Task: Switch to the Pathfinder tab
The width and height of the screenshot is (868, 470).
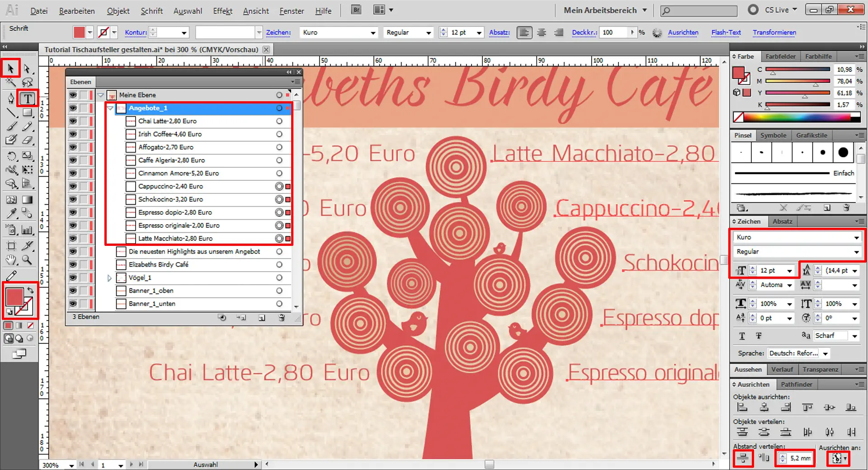Action: click(x=796, y=384)
